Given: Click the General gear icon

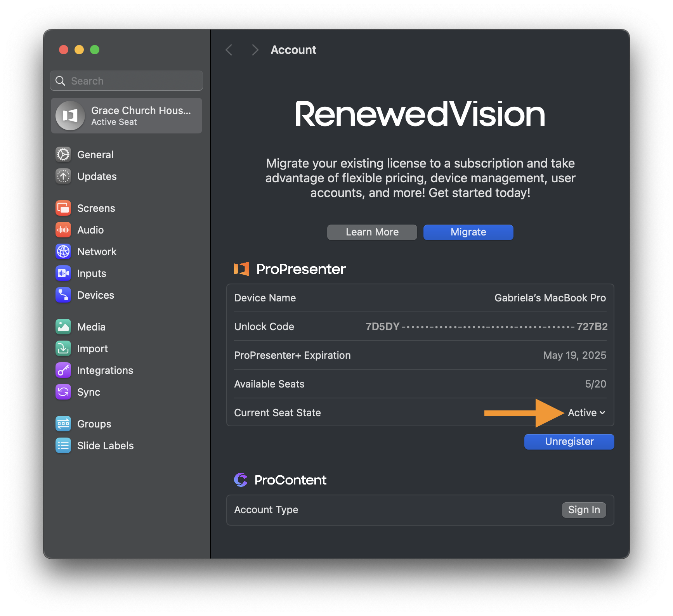Looking at the screenshot, I should click(x=63, y=154).
